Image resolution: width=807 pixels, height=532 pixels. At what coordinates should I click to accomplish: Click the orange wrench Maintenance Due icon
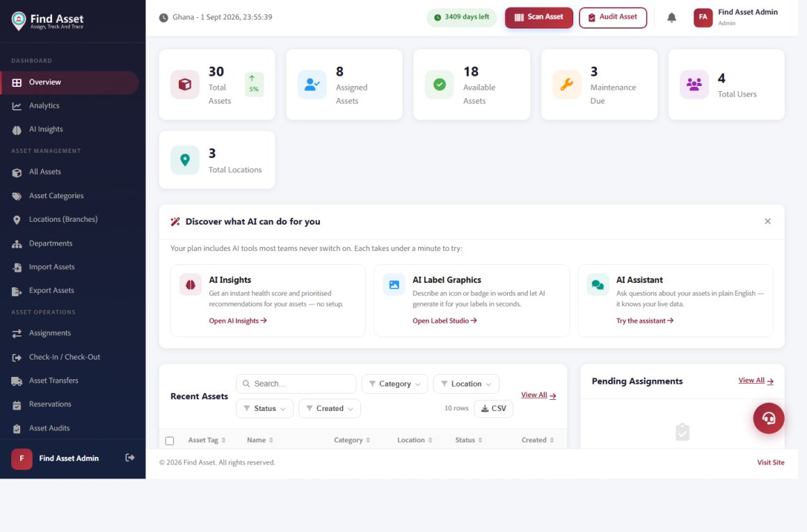click(x=567, y=84)
